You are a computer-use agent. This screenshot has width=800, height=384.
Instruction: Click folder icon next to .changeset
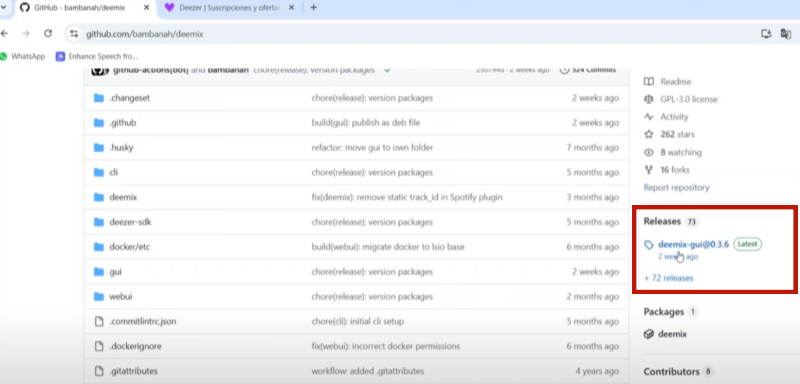[x=99, y=98]
